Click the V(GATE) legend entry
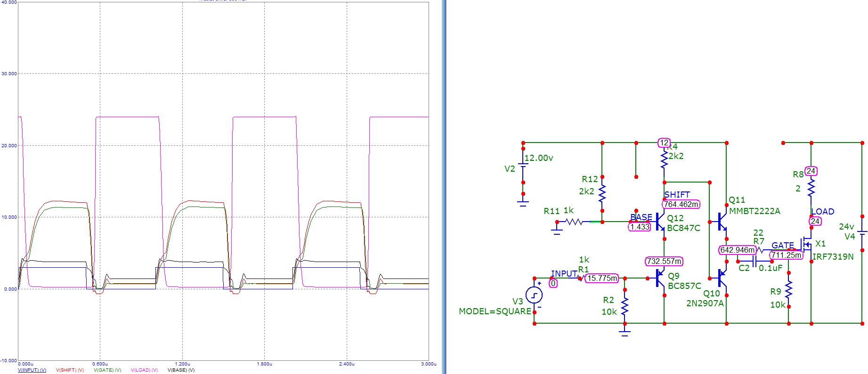The width and height of the screenshot is (868, 374). 107,370
